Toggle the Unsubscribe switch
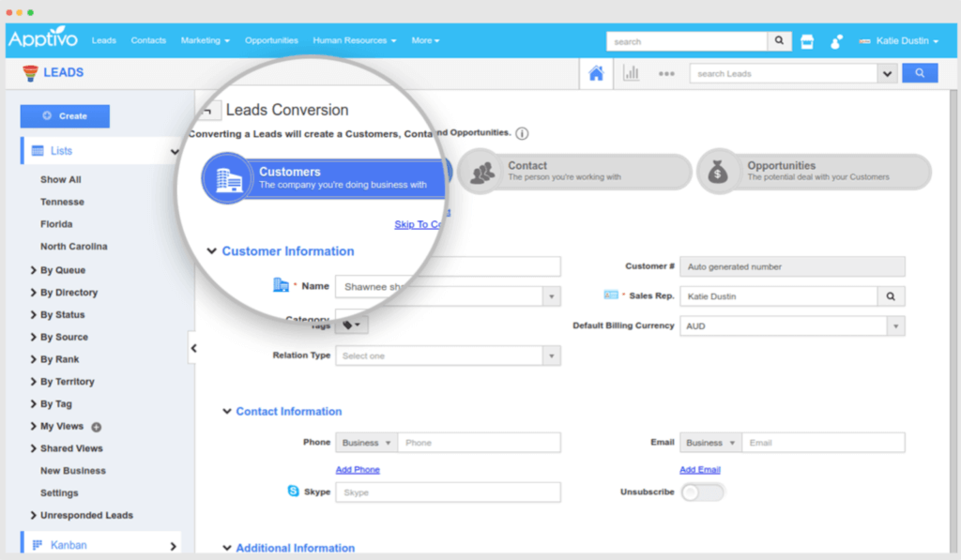Image resolution: width=961 pixels, height=560 pixels. 702,491
